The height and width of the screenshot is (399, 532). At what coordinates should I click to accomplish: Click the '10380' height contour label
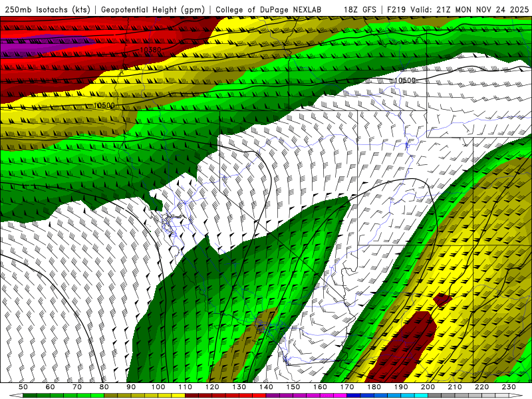click(x=150, y=50)
